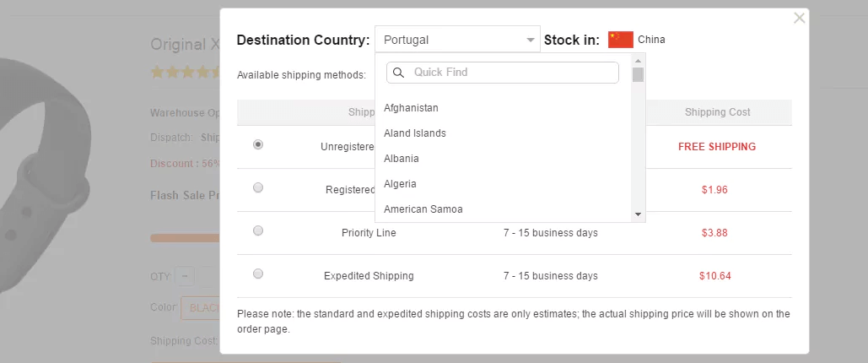Click the scrollbar thumb in country list

pos(639,75)
